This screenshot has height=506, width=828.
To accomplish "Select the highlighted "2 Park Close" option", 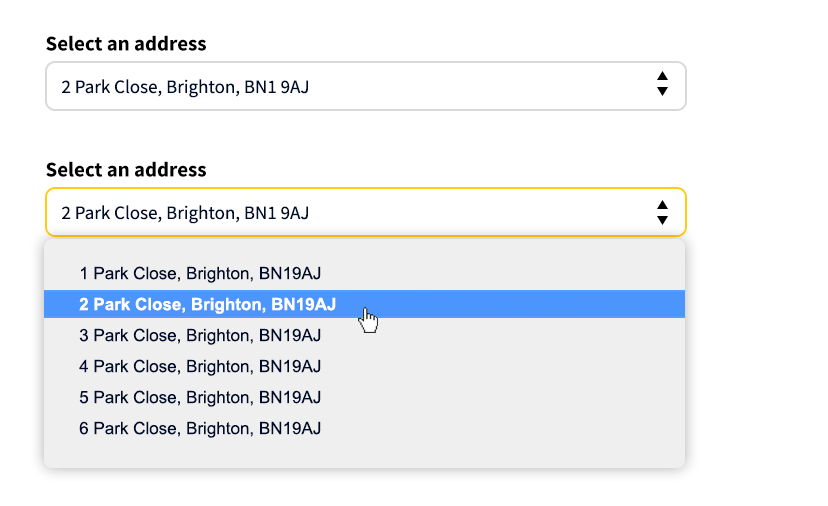I will [208, 304].
